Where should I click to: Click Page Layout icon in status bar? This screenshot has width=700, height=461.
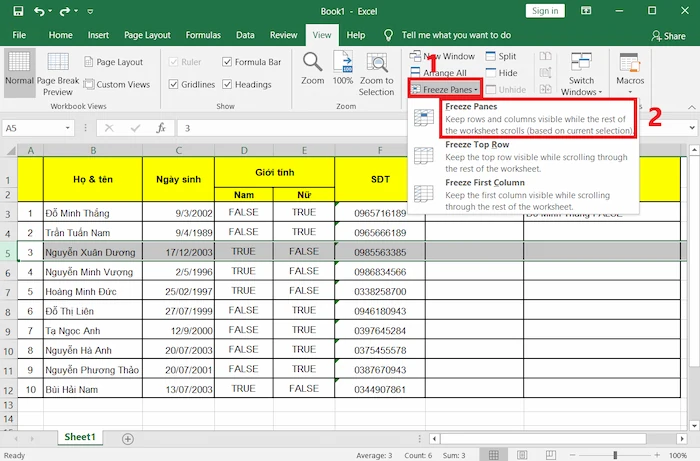tap(522, 455)
